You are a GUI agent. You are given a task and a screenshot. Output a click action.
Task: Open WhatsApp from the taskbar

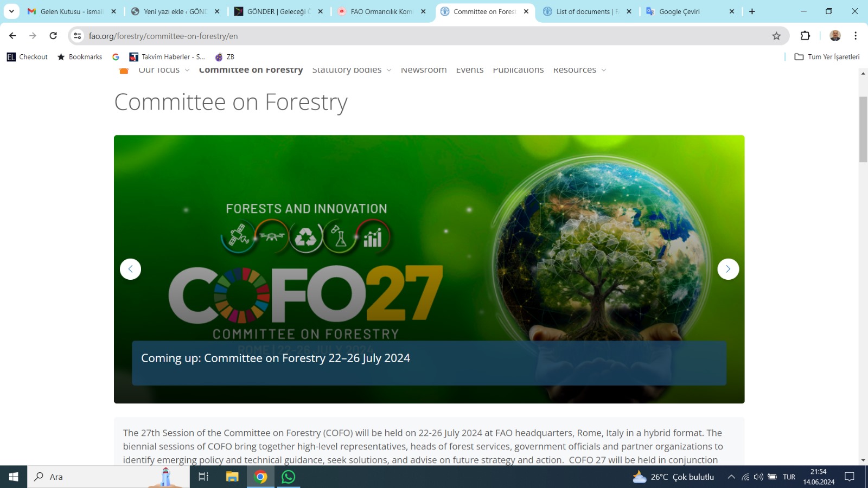(x=289, y=477)
